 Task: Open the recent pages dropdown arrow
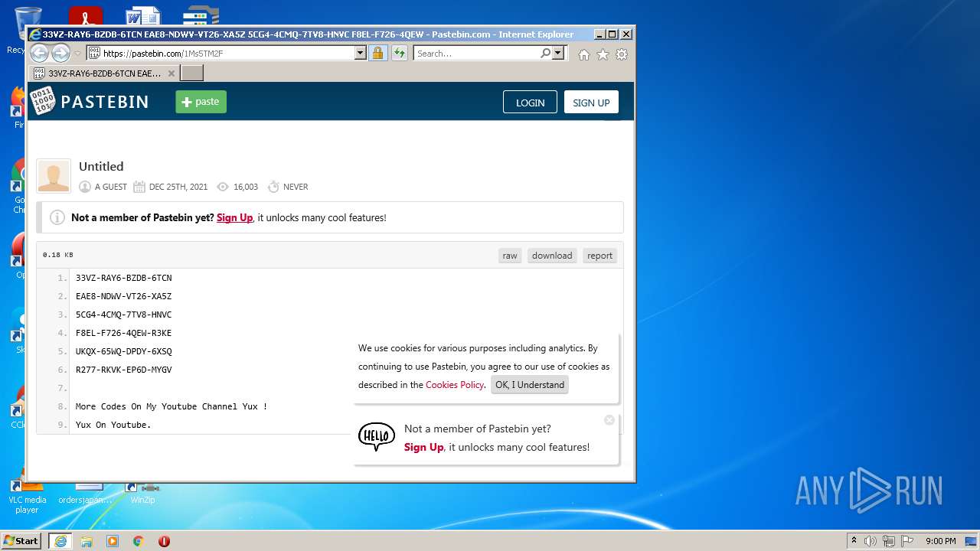point(77,54)
